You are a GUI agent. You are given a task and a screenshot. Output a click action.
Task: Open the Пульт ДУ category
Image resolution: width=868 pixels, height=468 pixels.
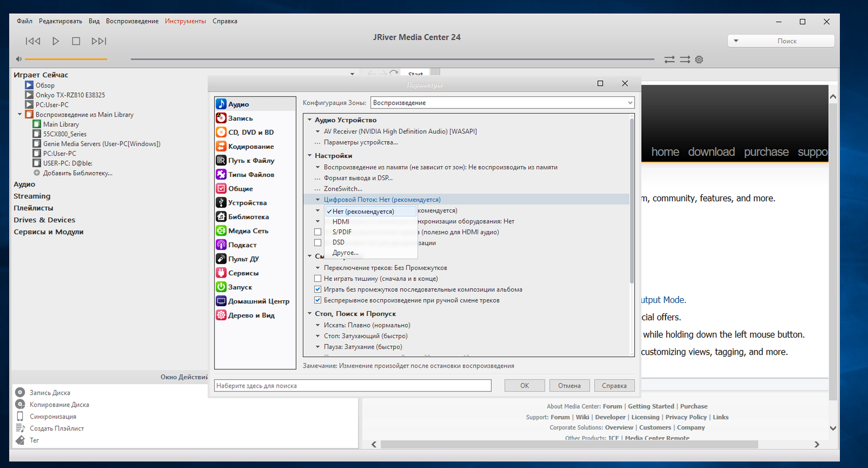pos(254,260)
